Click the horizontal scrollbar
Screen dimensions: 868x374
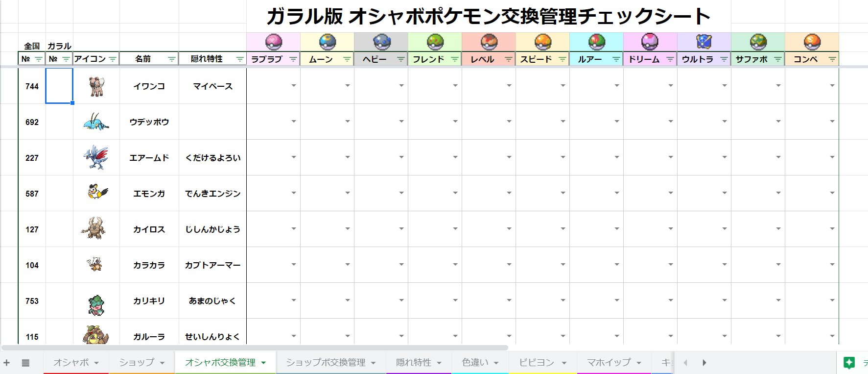click(255, 348)
